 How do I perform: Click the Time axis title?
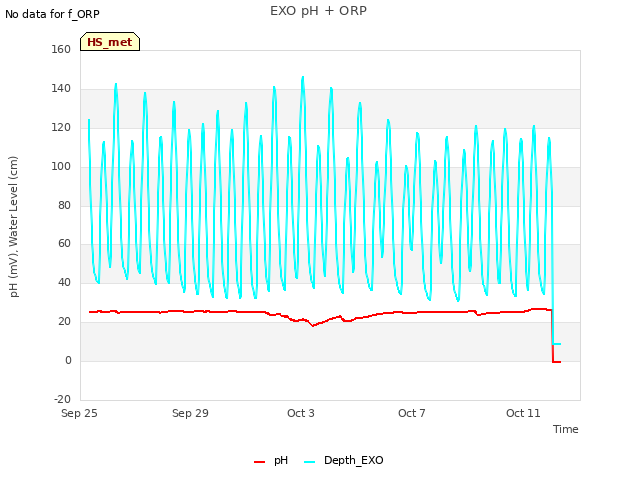(566, 429)
